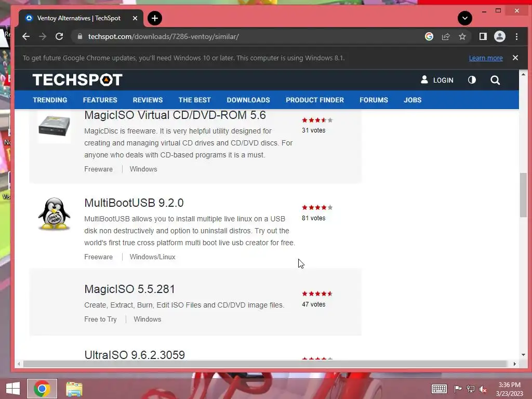Screen dimensions: 532x399
Task: Open a new browser tab
Action: pos(155,18)
